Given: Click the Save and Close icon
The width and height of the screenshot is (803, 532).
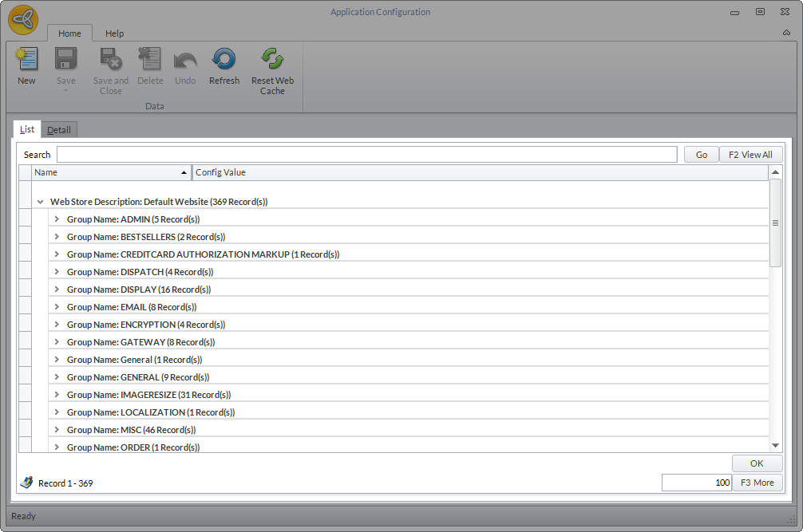Looking at the screenshot, I should 110,60.
